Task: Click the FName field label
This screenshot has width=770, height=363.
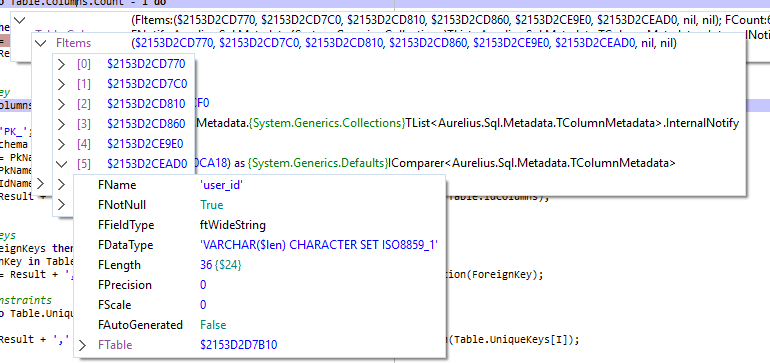Action: pyautogui.click(x=117, y=185)
